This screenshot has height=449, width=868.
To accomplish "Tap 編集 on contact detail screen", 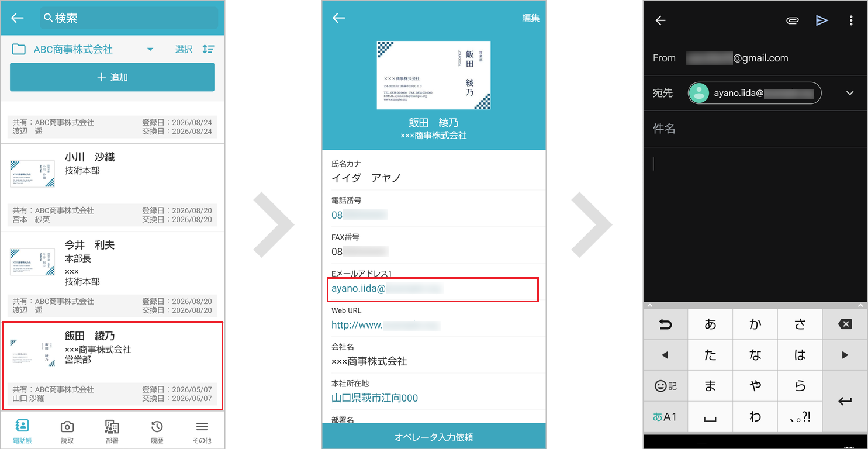I will coord(531,18).
